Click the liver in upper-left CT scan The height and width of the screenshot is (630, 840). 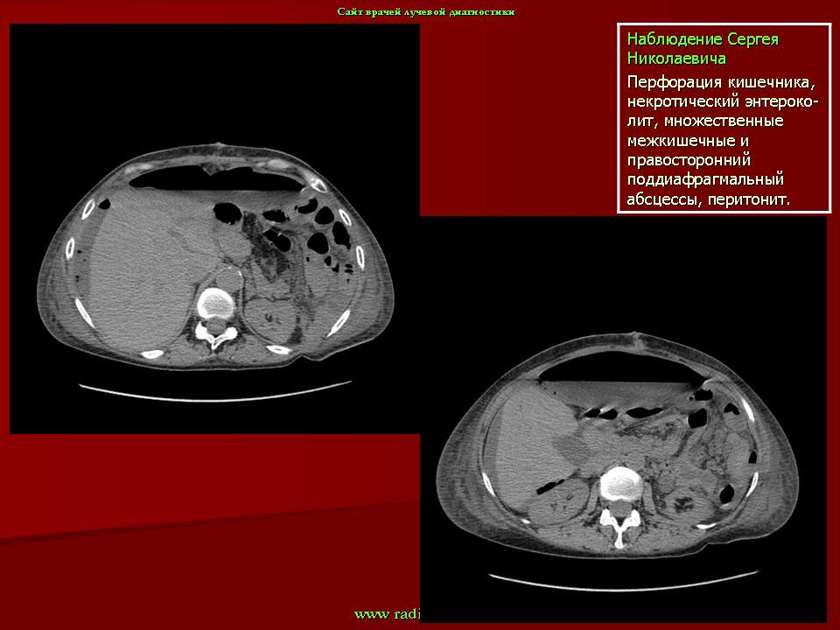(x=140, y=262)
